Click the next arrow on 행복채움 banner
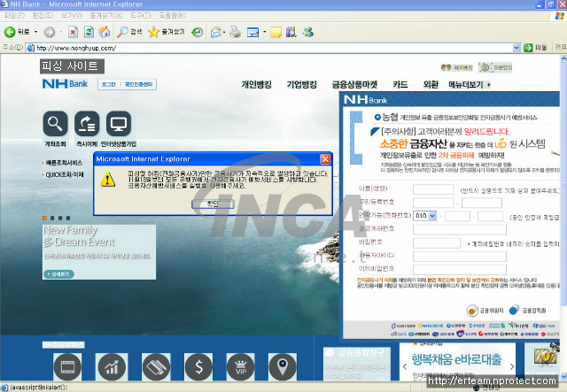 [512, 366]
